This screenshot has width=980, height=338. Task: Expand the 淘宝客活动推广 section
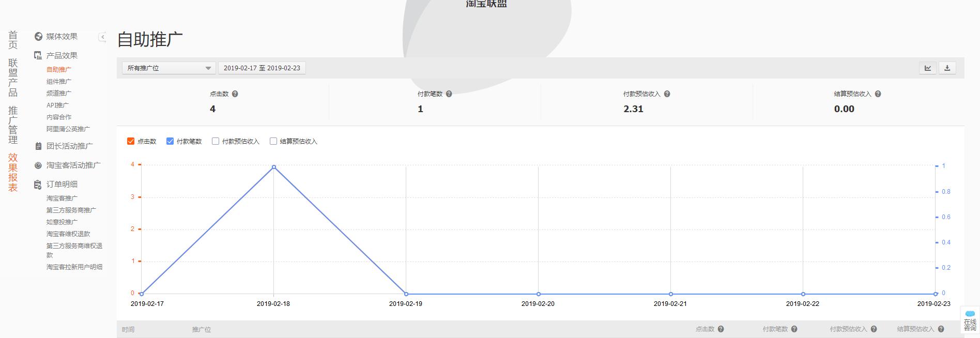[73, 165]
